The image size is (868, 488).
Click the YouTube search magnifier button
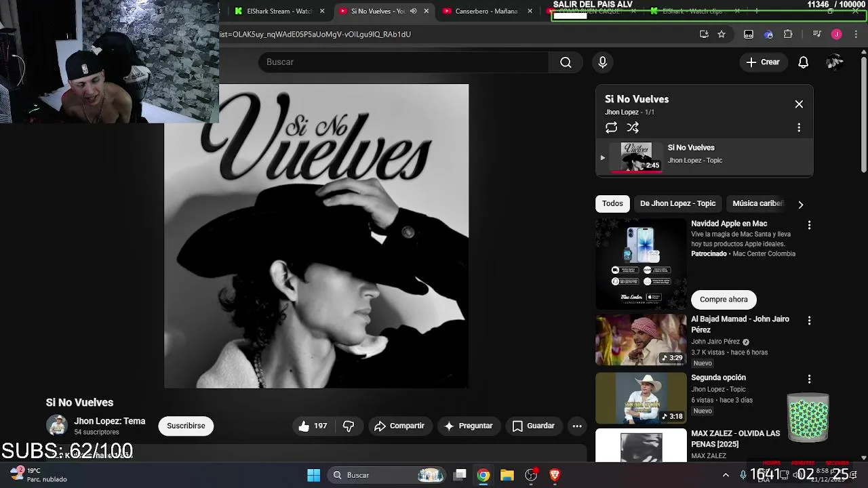[566, 62]
